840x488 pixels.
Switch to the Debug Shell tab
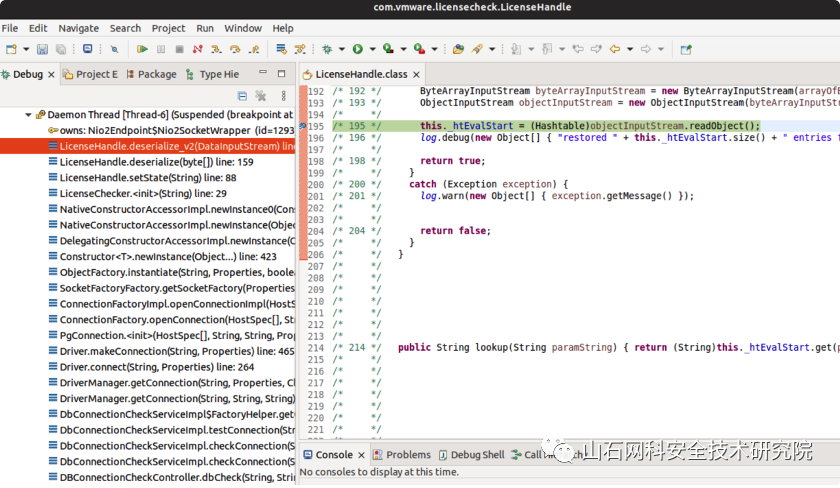pyautogui.click(x=471, y=455)
